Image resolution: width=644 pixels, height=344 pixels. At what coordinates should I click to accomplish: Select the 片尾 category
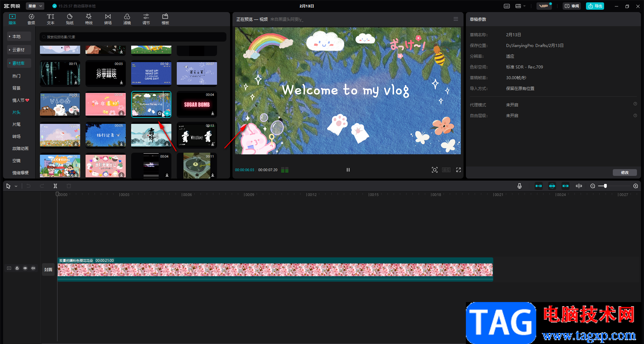pyautogui.click(x=16, y=124)
